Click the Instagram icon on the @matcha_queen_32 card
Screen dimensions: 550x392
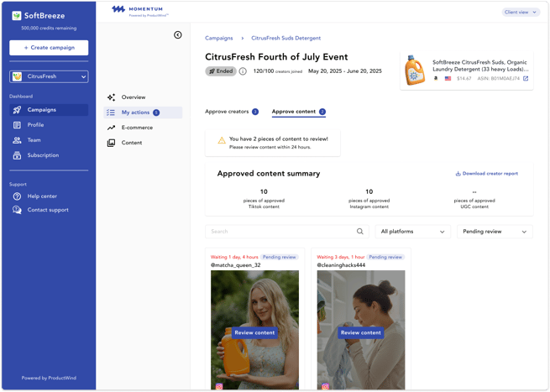pyautogui.click(x=219, y=386)
